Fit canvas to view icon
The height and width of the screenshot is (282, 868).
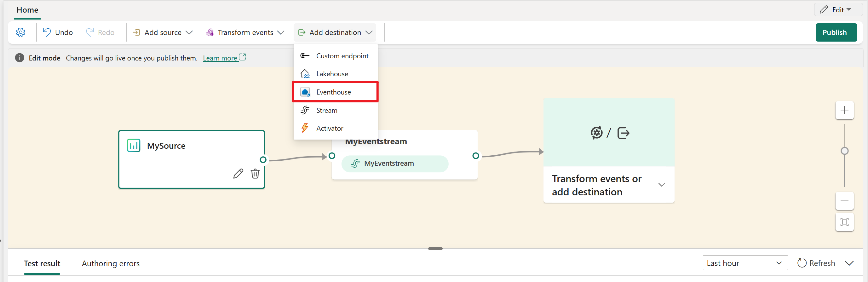click(x=844, y=222)
